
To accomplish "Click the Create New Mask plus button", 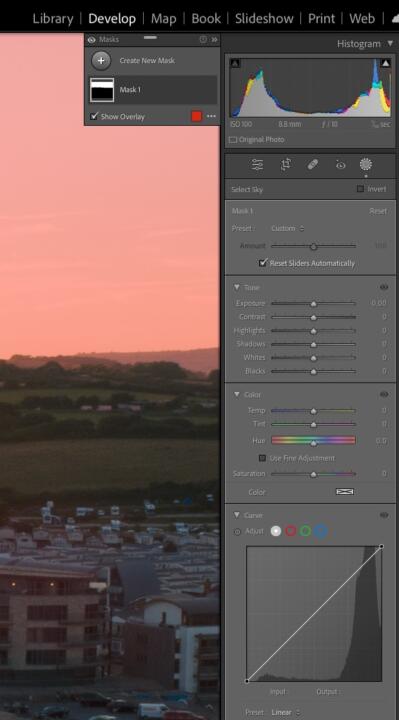I will 101,60.
